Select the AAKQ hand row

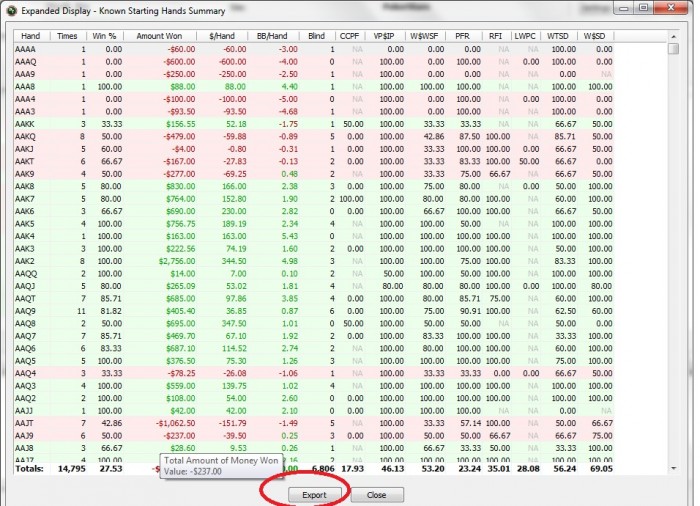[314, 137]
